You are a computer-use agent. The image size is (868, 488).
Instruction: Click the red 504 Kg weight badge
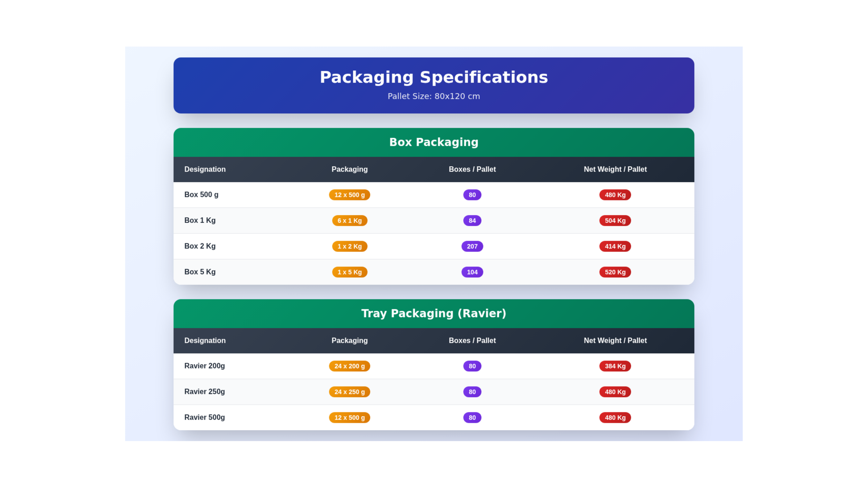pos(615,221)
